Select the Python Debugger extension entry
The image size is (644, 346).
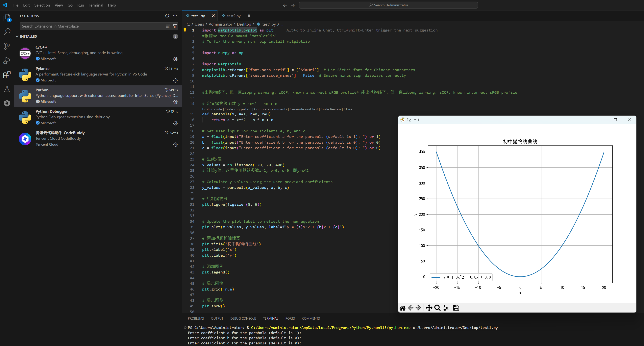coord(97,117)
